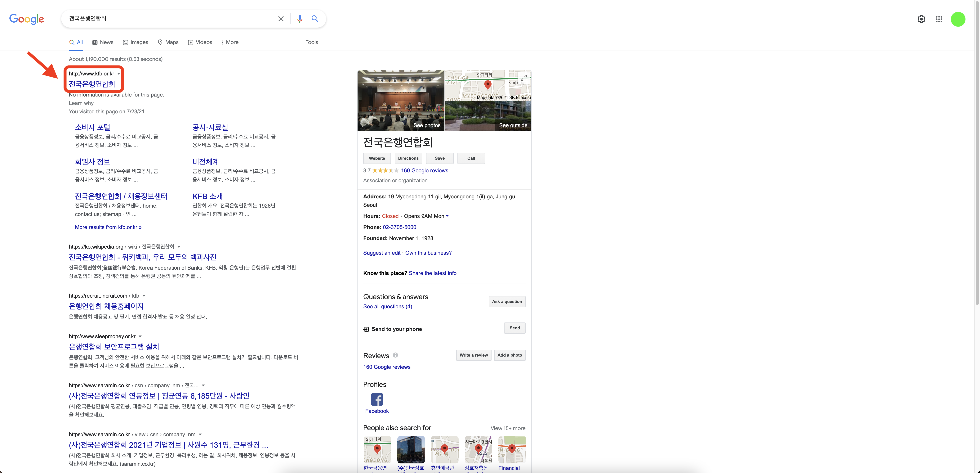This screenshot has width=980, height=473.
Task: Expand the saramin csn company_nm dropdown arrow
Action: 203,385
